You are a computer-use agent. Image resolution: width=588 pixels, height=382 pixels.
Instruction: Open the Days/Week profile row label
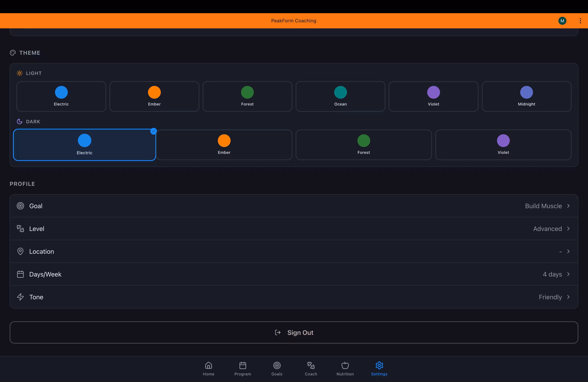(x=45, y=274)
